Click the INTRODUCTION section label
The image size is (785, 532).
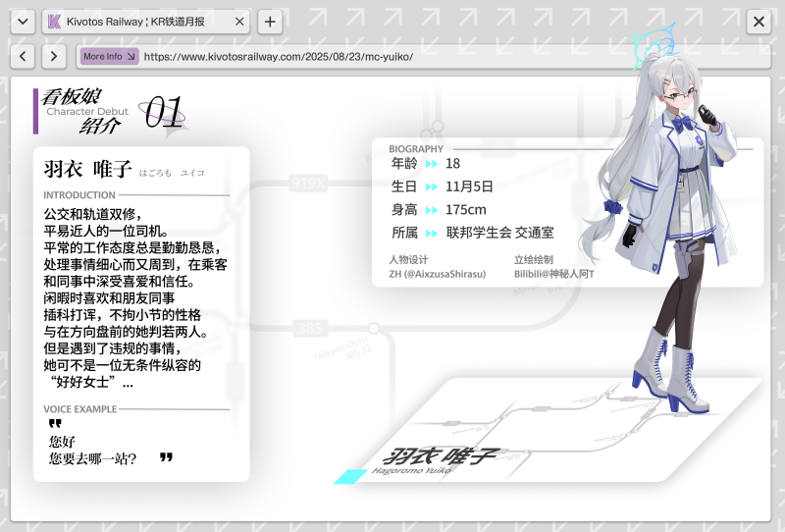point(79,195)
